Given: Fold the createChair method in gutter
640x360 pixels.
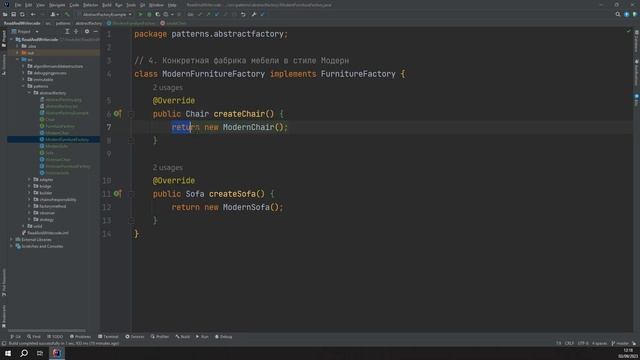Looking at the screenshot, I should [x=131, y=114].
